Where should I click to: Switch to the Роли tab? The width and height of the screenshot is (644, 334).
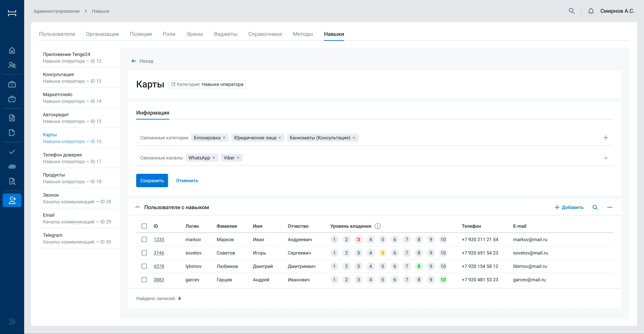pyautogui.click(x=169, y=34)
